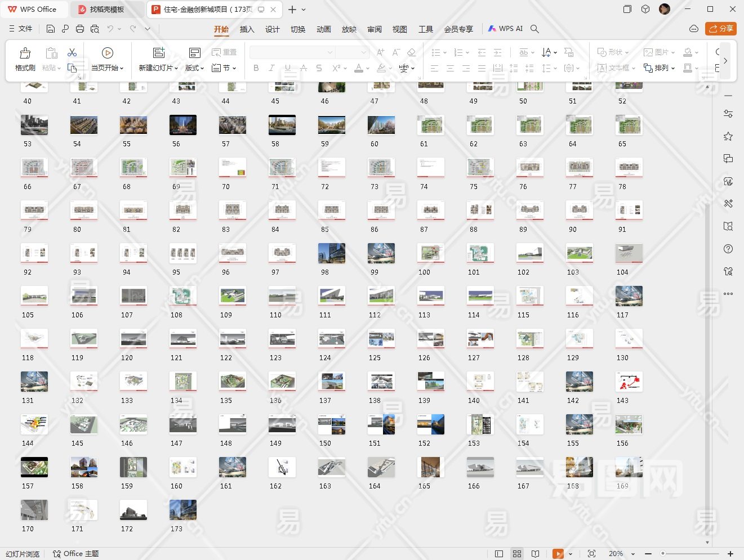Start slideshow with orange play button
This screenshot has height=560, width=744.
coord(558,554)
